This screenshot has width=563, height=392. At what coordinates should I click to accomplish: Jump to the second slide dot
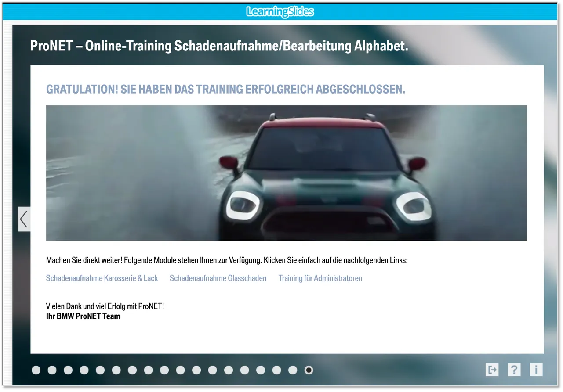tap(52, 370)
